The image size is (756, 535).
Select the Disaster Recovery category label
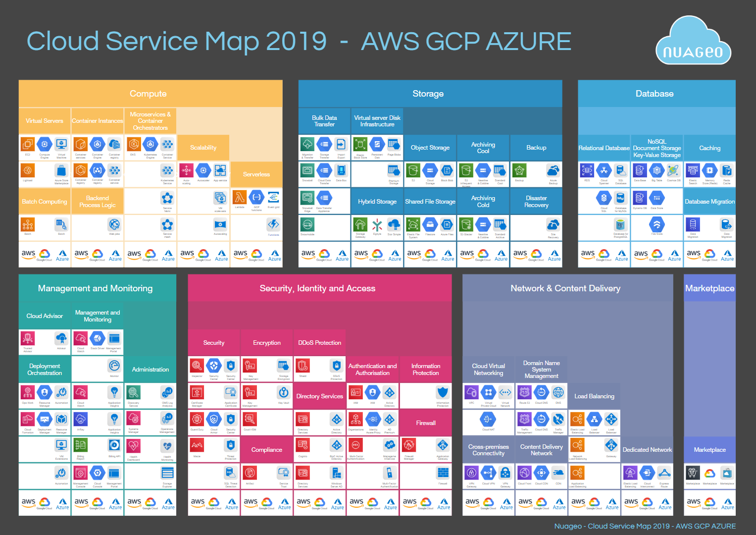pos(536,202)
